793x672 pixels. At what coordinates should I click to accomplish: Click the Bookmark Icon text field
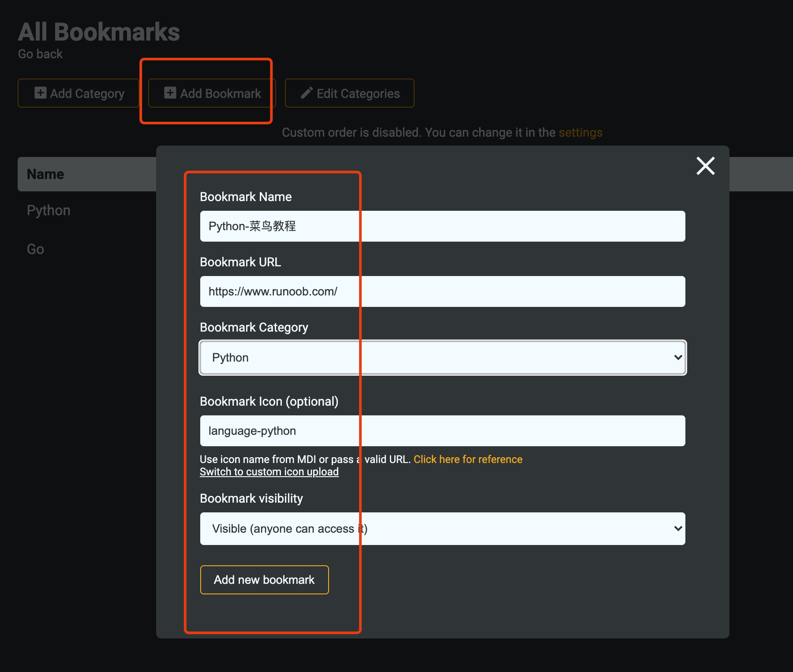pos(442,431)
